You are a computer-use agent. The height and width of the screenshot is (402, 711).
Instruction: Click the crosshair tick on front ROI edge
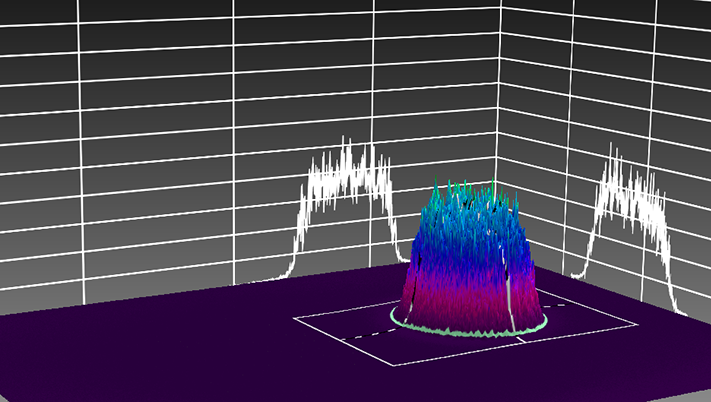[x=520, y=340]
